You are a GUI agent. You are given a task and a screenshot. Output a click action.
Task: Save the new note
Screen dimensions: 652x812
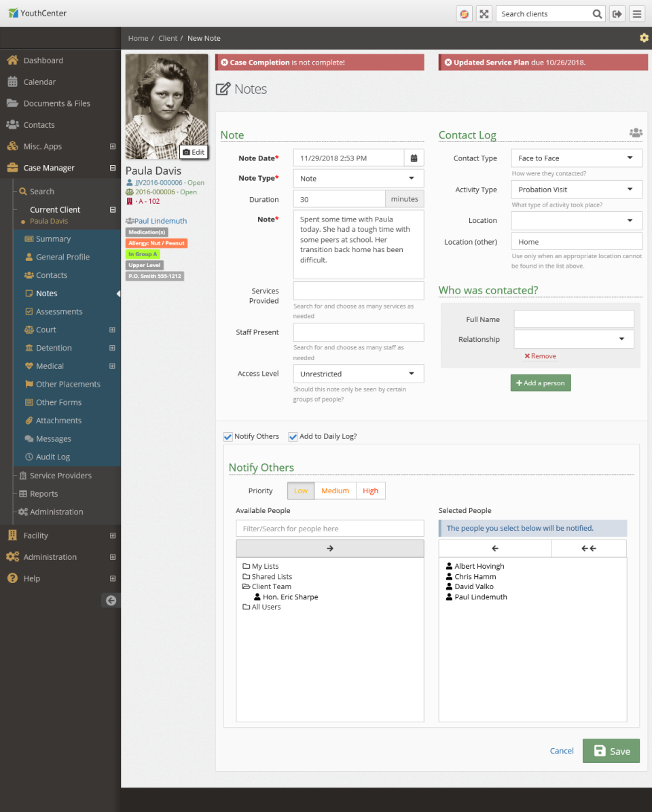coord(611,751)
